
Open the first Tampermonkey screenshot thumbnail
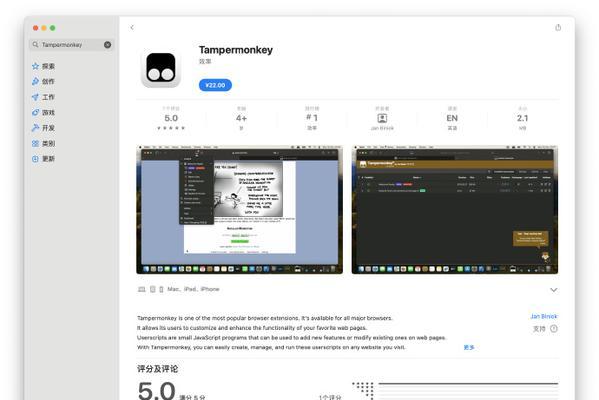[x=240, y=209]
